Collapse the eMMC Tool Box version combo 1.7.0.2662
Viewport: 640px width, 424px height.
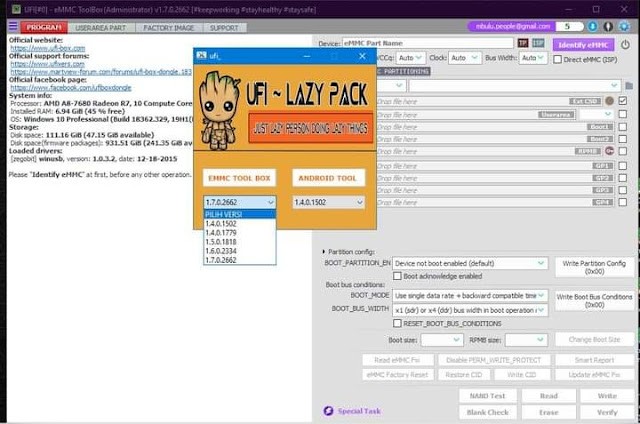coord(240,202)
